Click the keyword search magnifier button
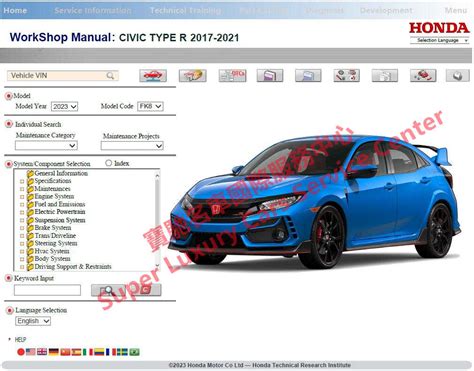Image resolution: width=474 pixels, height=371 pixels. pos(108,290)
